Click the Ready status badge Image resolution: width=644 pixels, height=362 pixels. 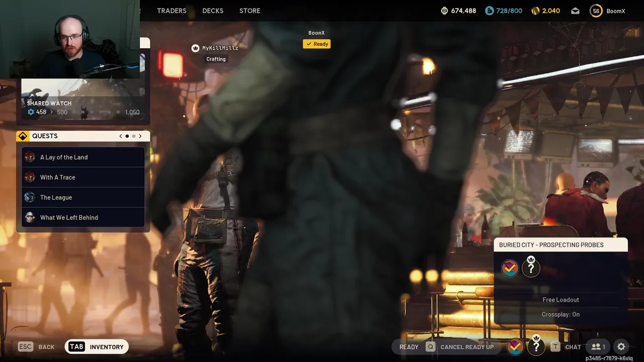pos(316,44)
